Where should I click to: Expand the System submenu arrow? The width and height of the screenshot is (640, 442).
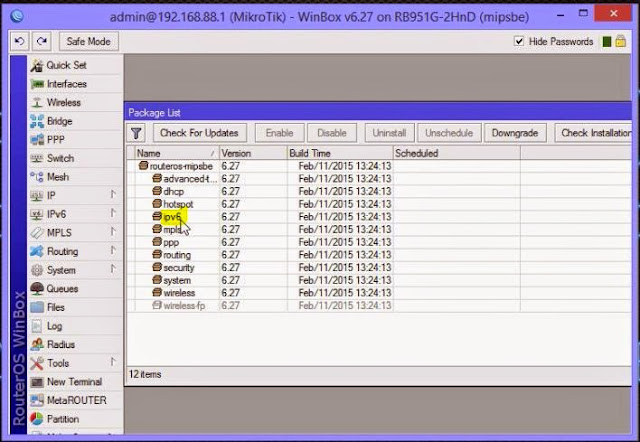pos(113,269)
